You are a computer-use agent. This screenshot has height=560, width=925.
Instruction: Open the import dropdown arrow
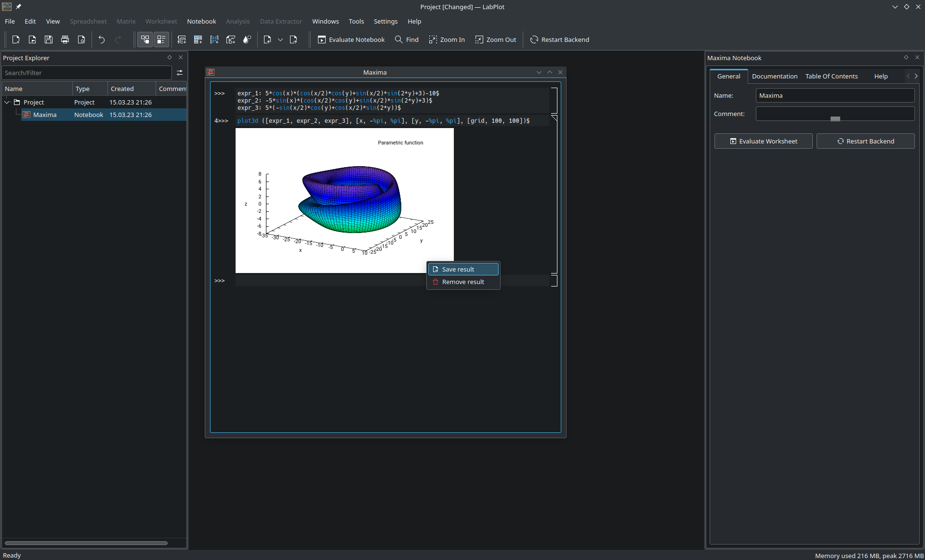click(x=280, y=40)
